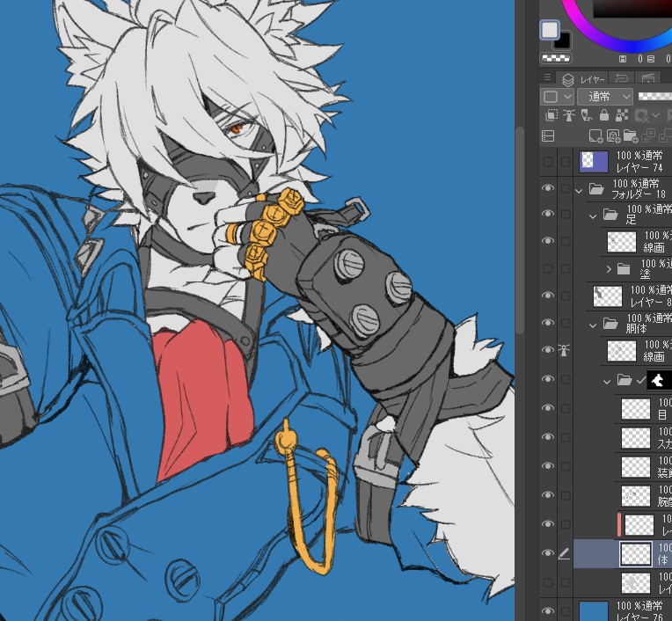The width and height of the screenshot is (672, 621).
Task: Collapse the 足 folder arrow
Action: [x=593, y=216]
